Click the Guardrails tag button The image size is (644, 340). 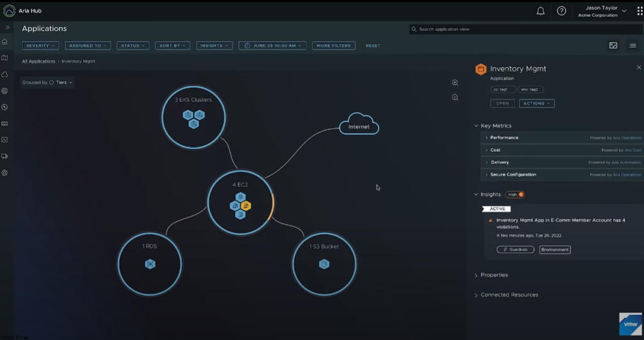click(516, 249)
